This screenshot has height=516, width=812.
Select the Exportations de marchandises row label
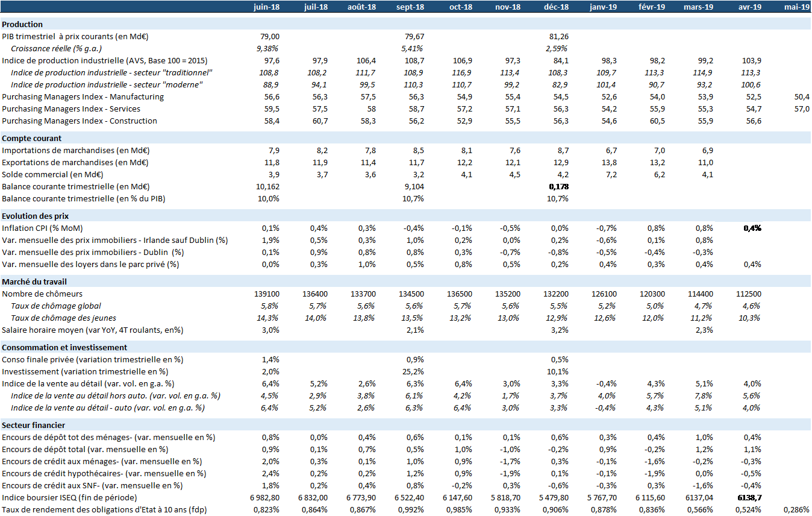pos(75,163)
